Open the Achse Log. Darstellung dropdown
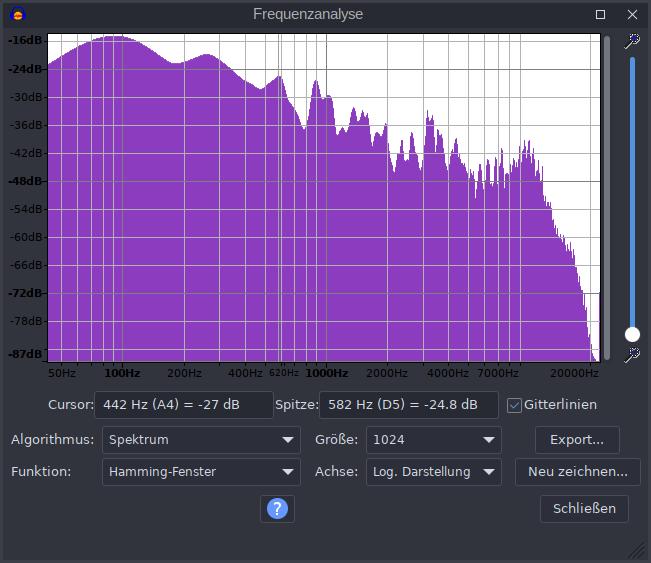651x563 pixels. pos(434,472)
